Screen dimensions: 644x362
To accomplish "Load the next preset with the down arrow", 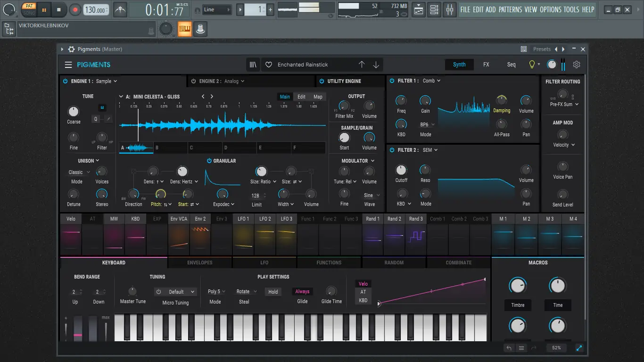I will [376, 65].
